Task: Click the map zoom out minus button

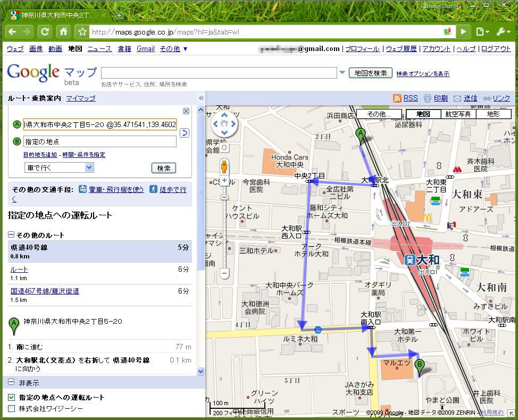Action: click(x=224, y=273)
